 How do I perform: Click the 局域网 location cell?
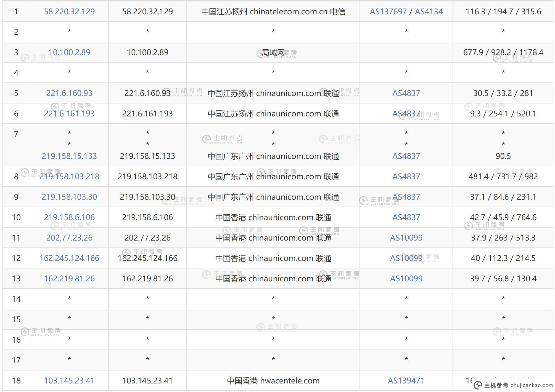point(273,52)
